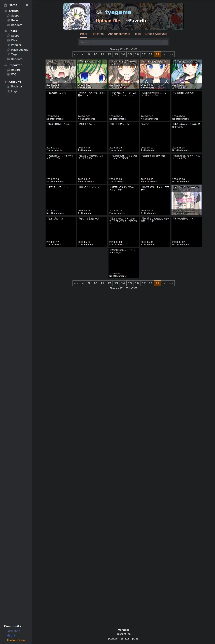Click the DMs envelope icon
The image size is (215, 644).
[x=9, y=40]
